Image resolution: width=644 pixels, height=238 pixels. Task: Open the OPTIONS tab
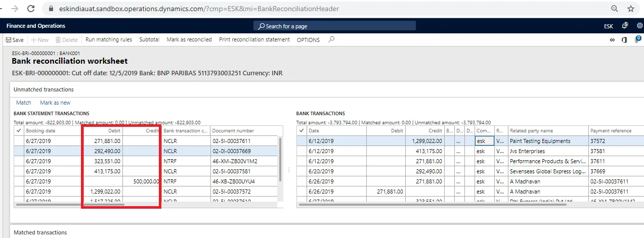click(308, 39)
